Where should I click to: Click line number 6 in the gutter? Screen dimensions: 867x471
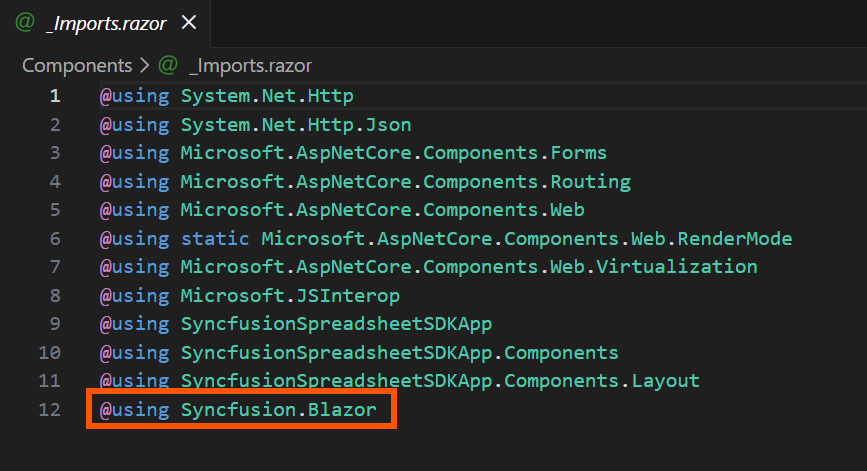(x=55, y=239)
